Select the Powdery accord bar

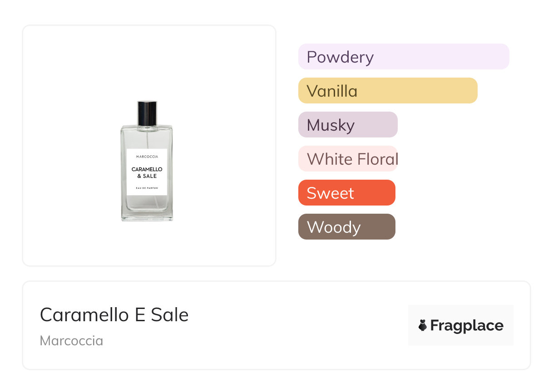click(403, 57)
